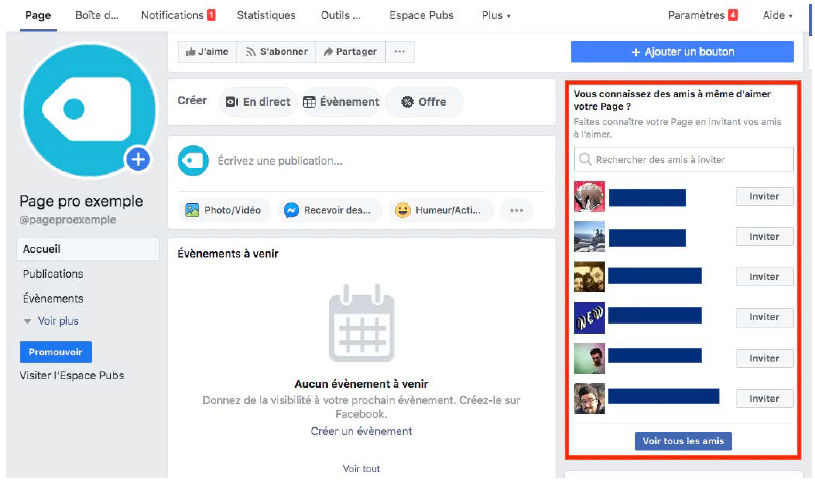Click the gray calendar icon
815x482 pixels.
[362, 323]
